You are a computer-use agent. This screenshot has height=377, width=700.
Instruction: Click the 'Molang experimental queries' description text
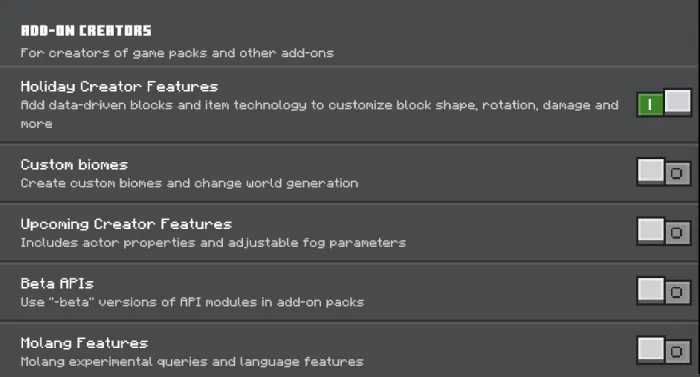coord(192,361)
